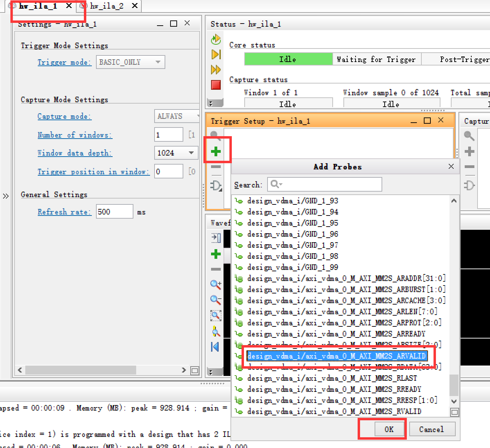The width and height of the screenshot is (490, 448).
Task: Click OK in Add Probes dialog
Action: 389,429
